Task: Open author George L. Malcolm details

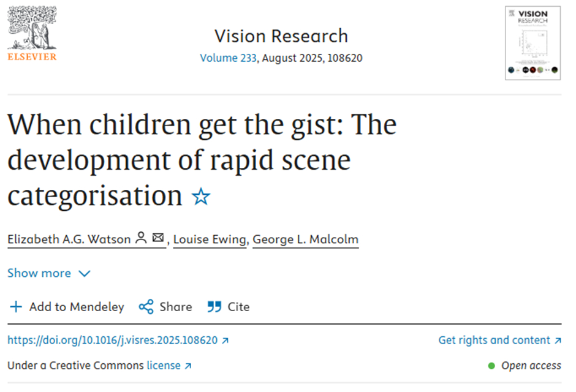Action: (305, 239)
